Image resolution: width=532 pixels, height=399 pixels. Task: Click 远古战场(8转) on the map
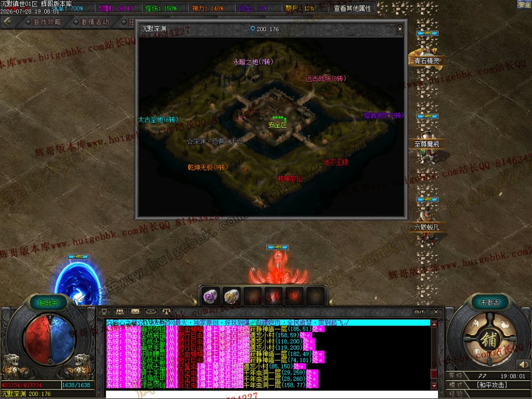326,78
